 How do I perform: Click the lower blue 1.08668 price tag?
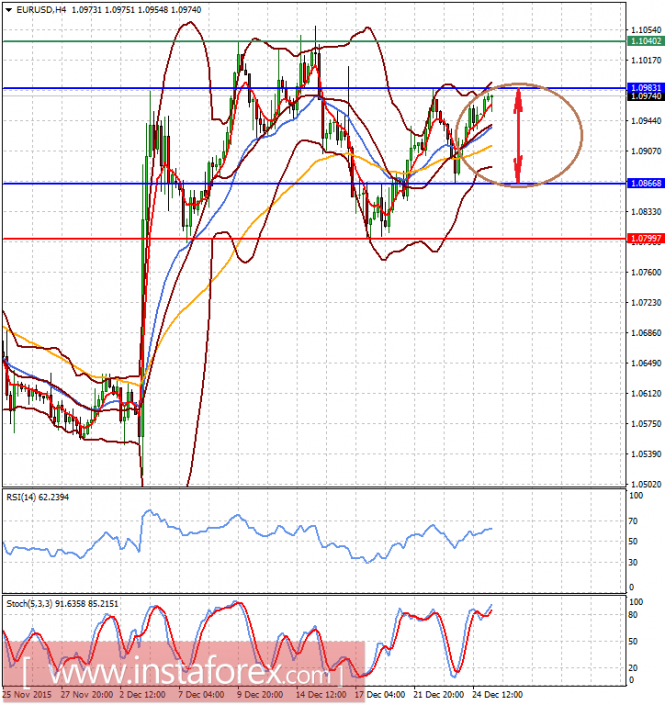(645, 183)
